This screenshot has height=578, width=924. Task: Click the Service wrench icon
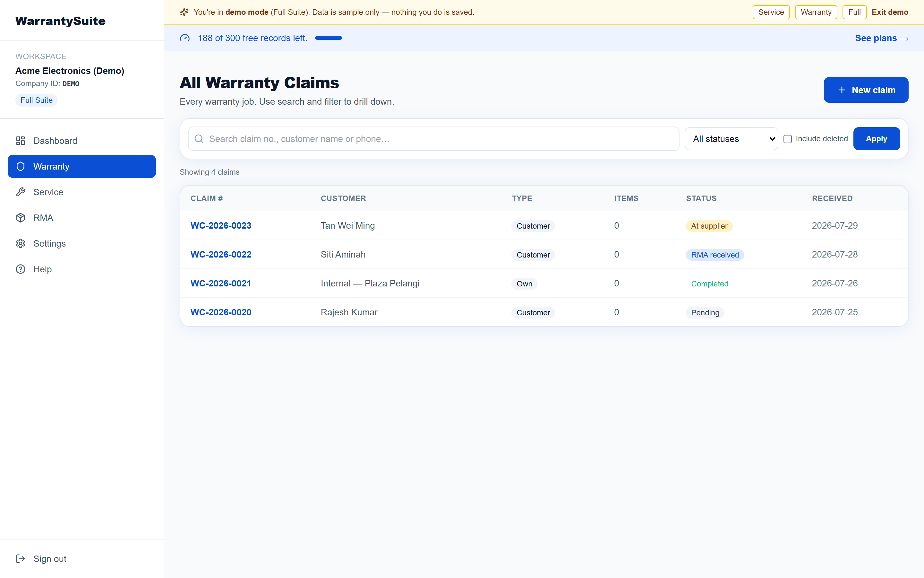pos(21,192)
